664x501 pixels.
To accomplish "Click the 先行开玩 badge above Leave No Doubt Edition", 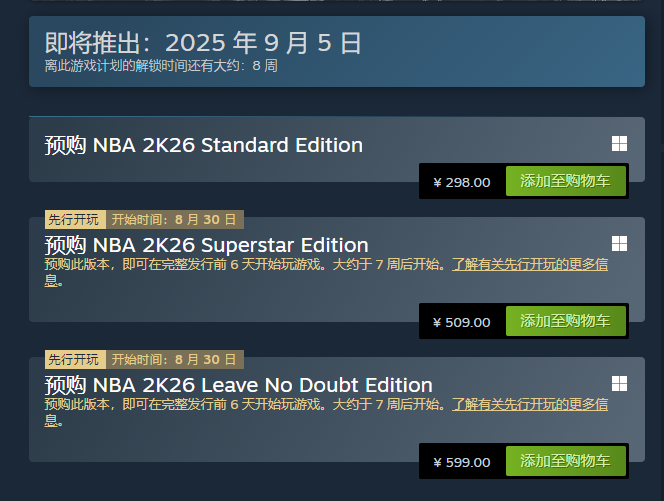I will click(x=74, y=359).
